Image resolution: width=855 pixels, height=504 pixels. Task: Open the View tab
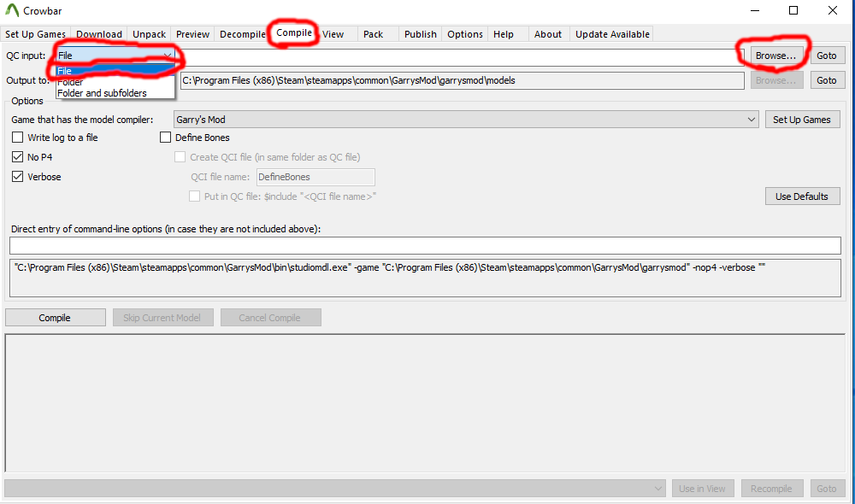coord(333,34)
